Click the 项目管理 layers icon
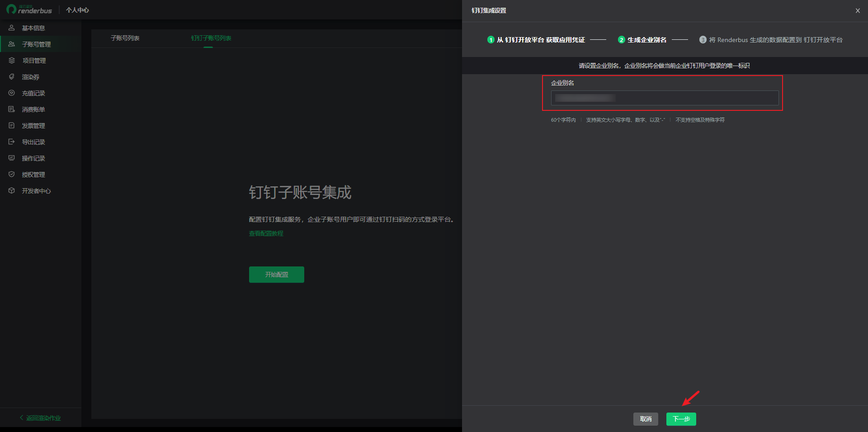This screenshot has width=868, height=432. point(12,60)
